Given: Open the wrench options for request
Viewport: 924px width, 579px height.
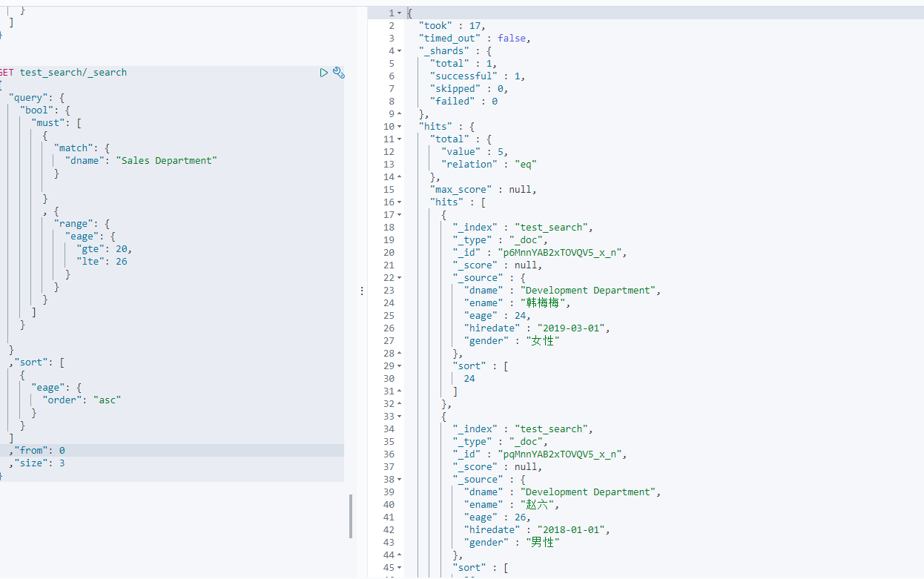Looking at the screenshot, I should [338, 73].
